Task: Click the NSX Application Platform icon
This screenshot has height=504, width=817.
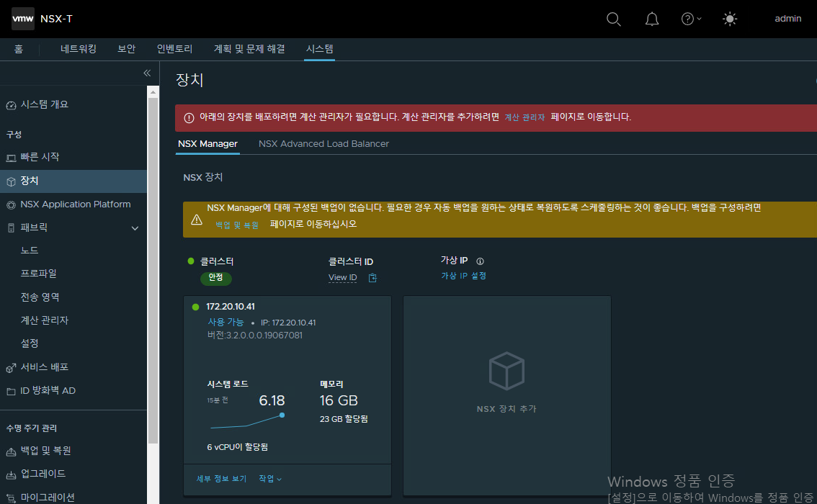Action: click(x=11, y=205)
